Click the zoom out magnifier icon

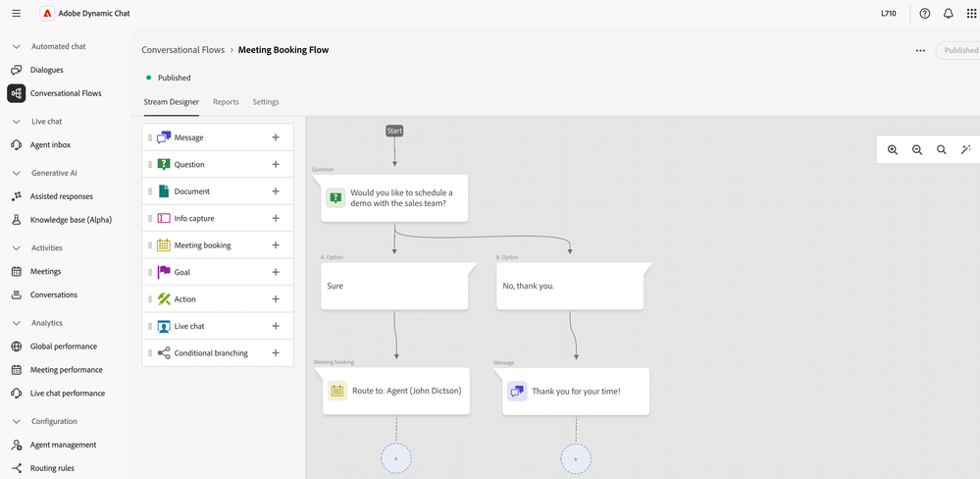coord(917,150)
